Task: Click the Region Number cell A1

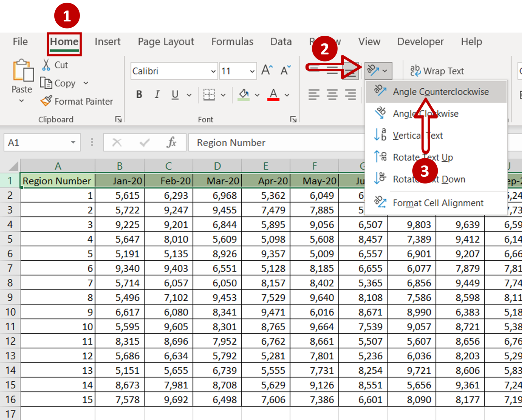Action: [x=57, y=180]
